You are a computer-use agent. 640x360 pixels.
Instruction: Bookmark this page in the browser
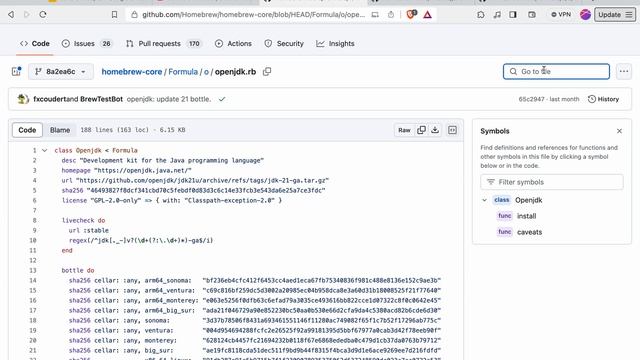(x=114, y=14)
